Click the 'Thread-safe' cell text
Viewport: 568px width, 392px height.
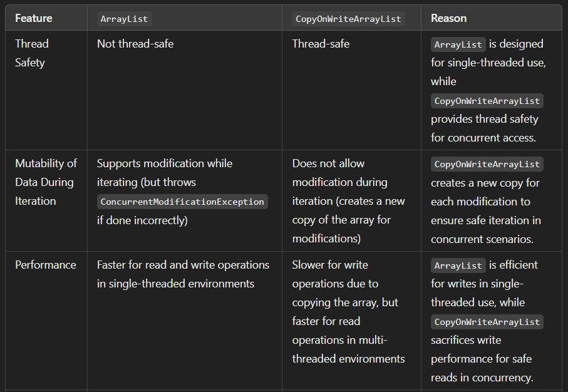click(x=321, y=44)
